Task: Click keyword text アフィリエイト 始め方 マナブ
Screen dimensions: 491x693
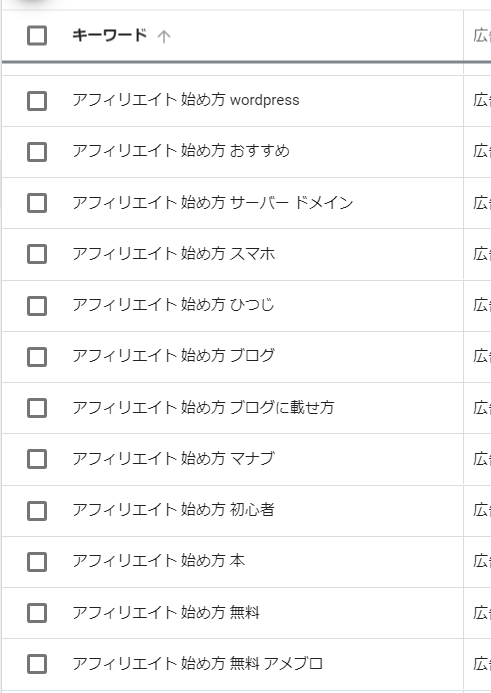Action: coord(173,459)
